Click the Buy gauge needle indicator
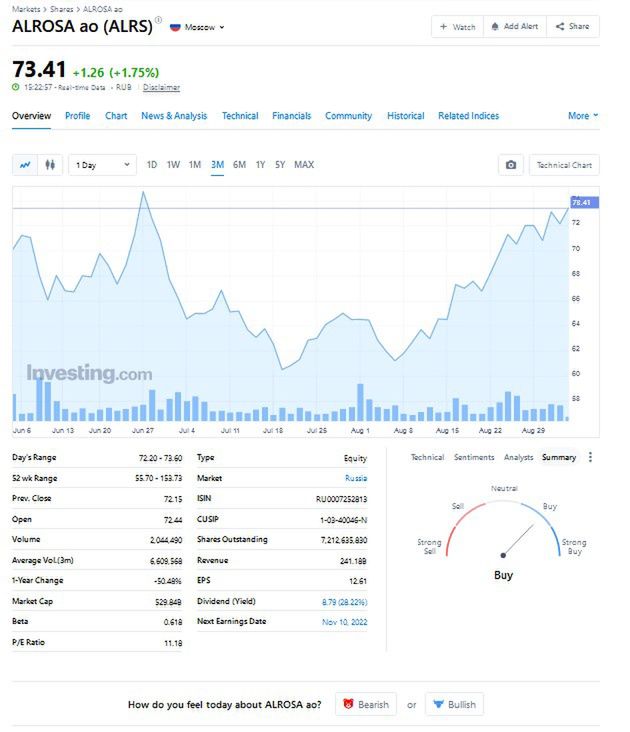Viewport: 630px width, 732px height. point(518,540)
